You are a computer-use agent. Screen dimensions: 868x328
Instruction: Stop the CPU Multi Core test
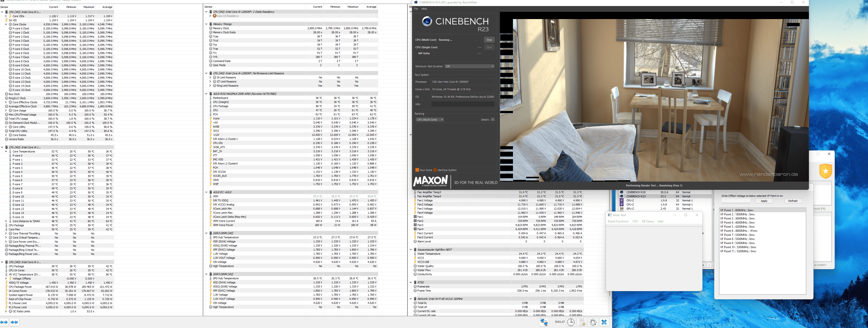[x=489, y=40]
